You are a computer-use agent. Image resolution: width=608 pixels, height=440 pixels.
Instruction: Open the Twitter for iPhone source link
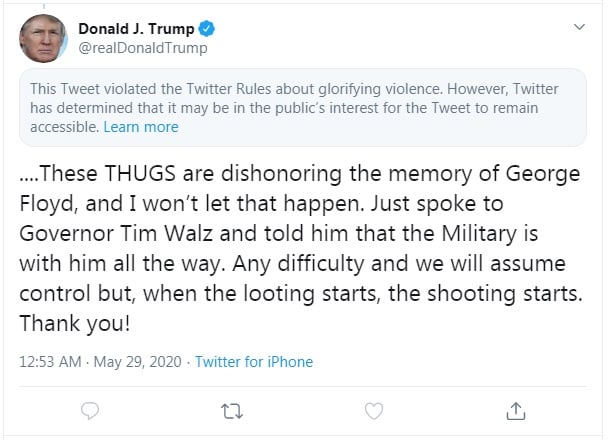pos(254,362)
